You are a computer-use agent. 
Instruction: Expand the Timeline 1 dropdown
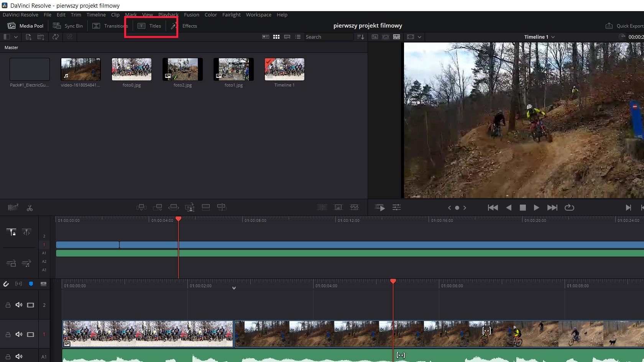[553, 37]
